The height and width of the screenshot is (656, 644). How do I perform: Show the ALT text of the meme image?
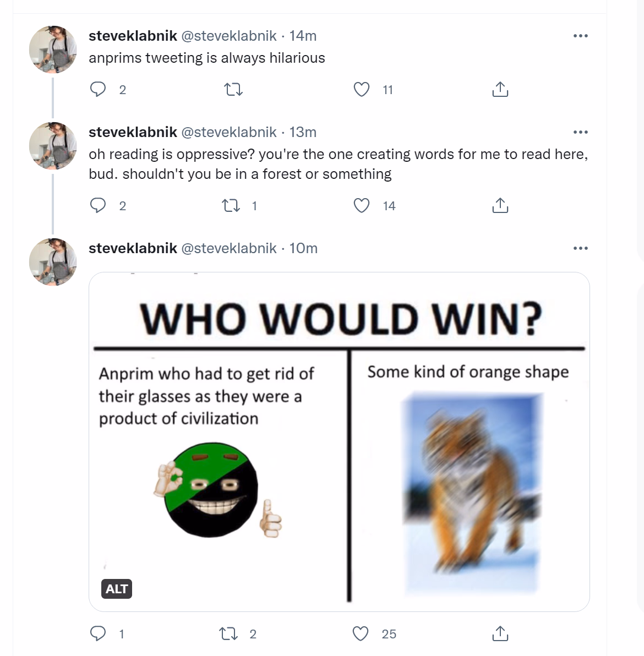117,589
